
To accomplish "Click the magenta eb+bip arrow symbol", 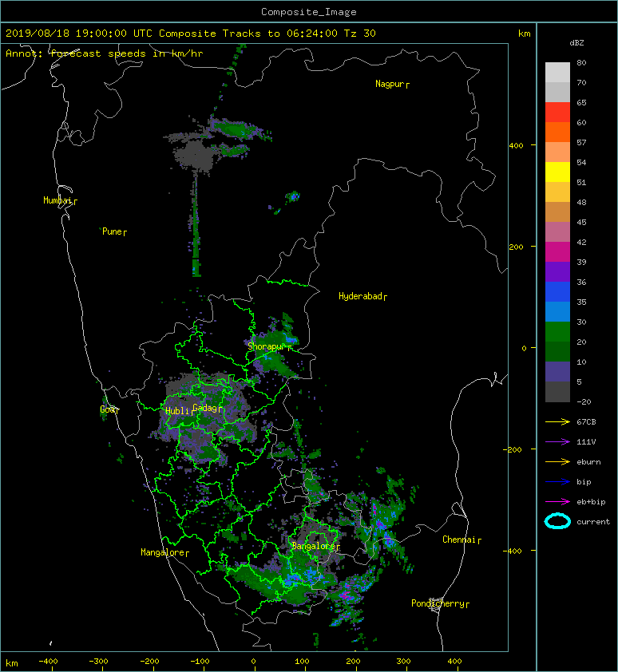I will [557, 502].
